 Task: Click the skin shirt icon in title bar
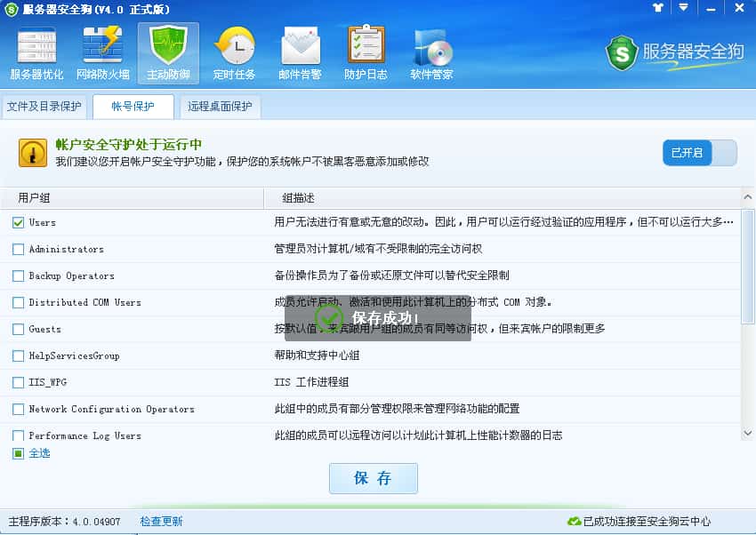tap(658, 8)
